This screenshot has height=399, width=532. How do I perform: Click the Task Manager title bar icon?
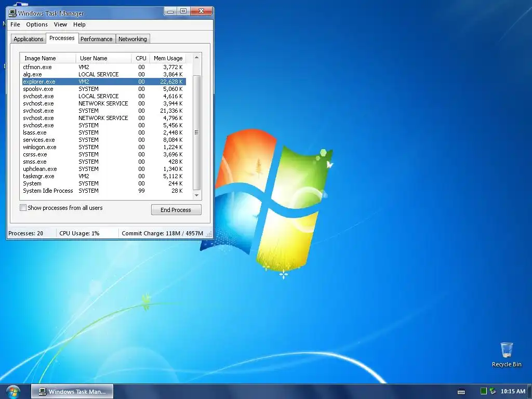tap(12, 13)
